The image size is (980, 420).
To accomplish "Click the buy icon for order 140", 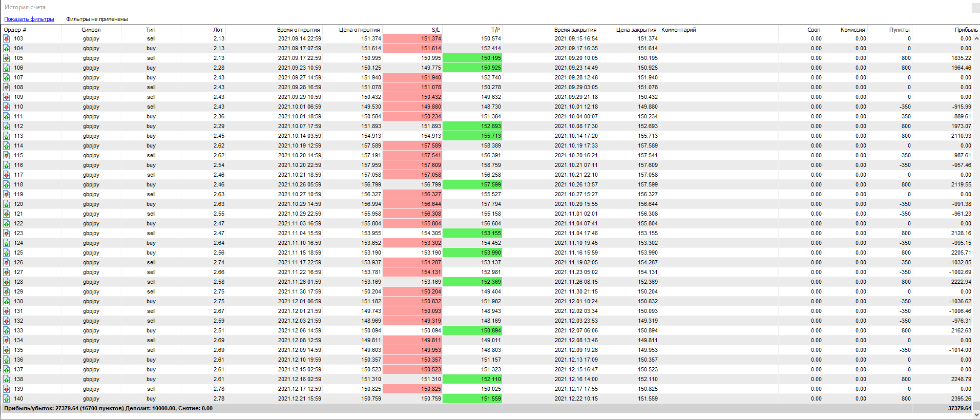I will pos(7,399).
